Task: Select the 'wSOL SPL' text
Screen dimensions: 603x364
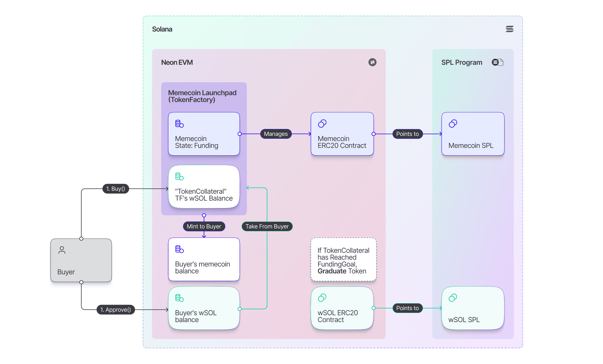Action: click(x=464, y=320)
